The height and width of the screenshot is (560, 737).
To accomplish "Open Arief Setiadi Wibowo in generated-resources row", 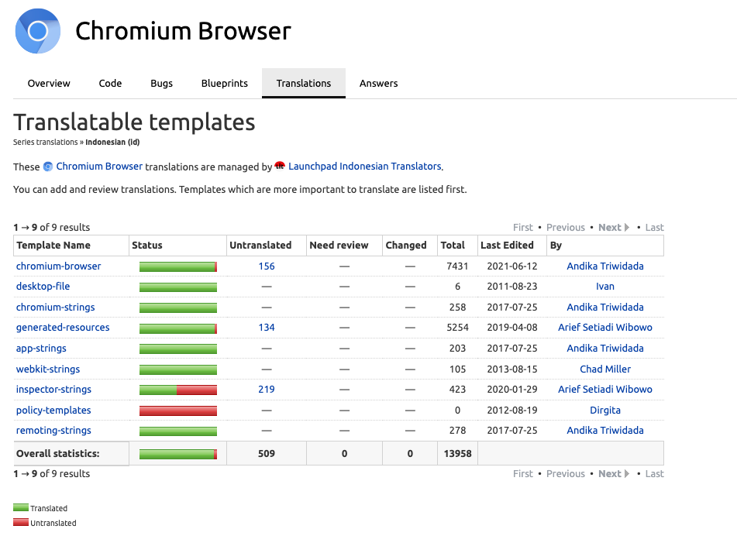I will click(x=605, y=328).
